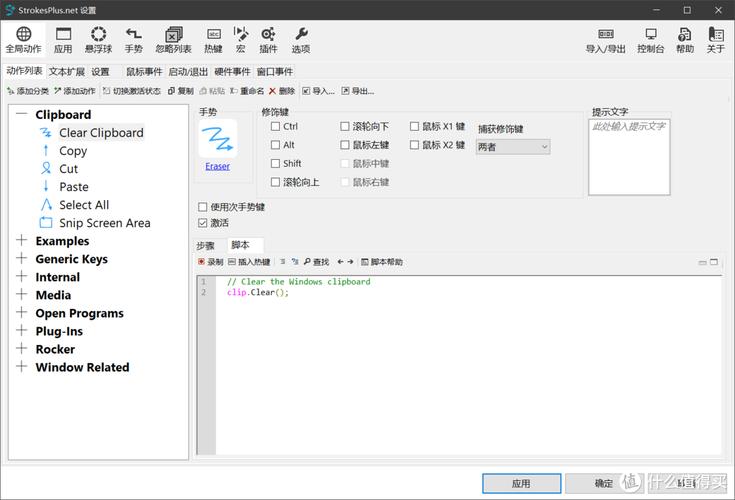
Task: Open the 帮助 help icon
Action: [x=684, y=39]
